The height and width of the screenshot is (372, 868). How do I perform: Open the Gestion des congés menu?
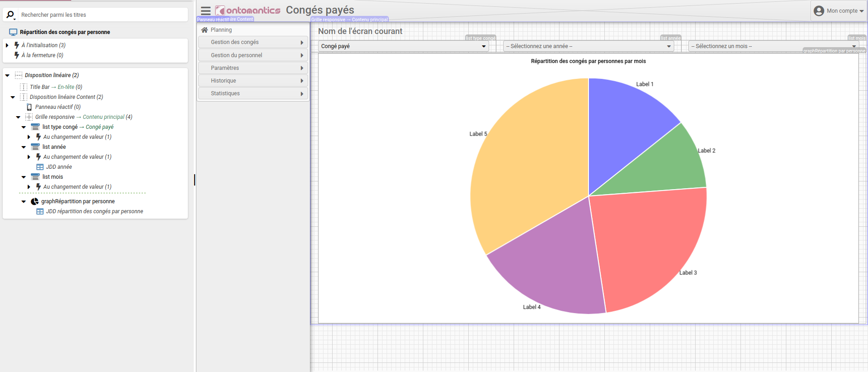click(253, 42)
